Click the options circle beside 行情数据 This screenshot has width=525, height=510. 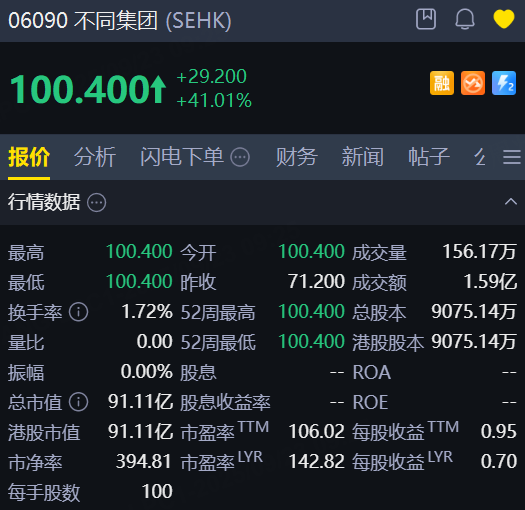[x=96, y=203]
